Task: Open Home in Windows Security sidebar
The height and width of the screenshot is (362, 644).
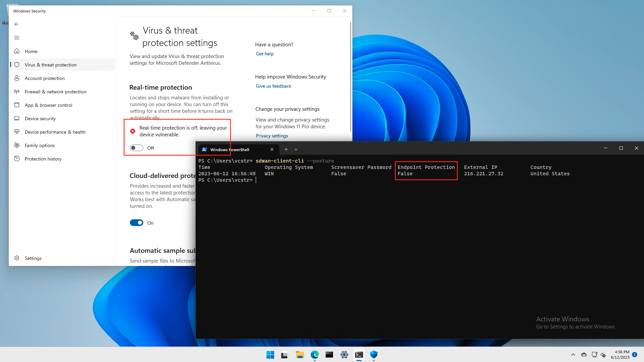Action: [x=62, y=51]
